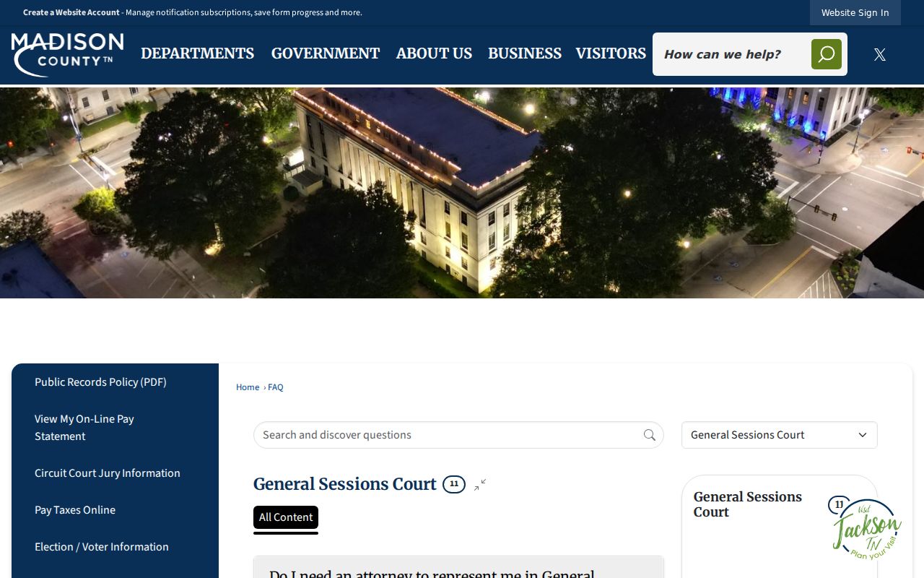This screenshot has height=578, width=924.
Task: Open Election / Voter Information link
Action: pyautogui.click(x=102, y=547)
